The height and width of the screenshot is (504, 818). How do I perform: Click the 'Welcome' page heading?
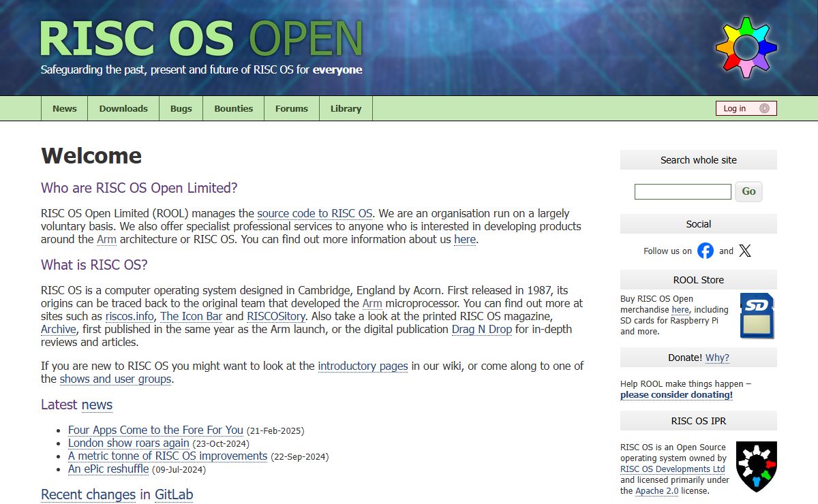pos(91,156)
